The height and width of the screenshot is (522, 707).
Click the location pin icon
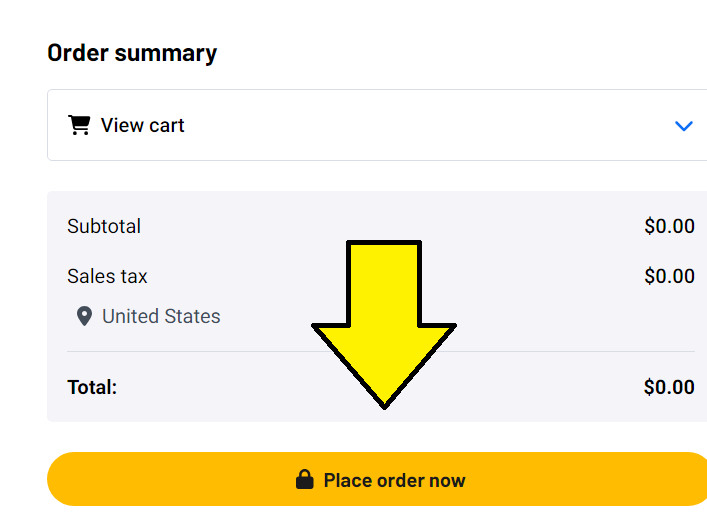point(84,316)
